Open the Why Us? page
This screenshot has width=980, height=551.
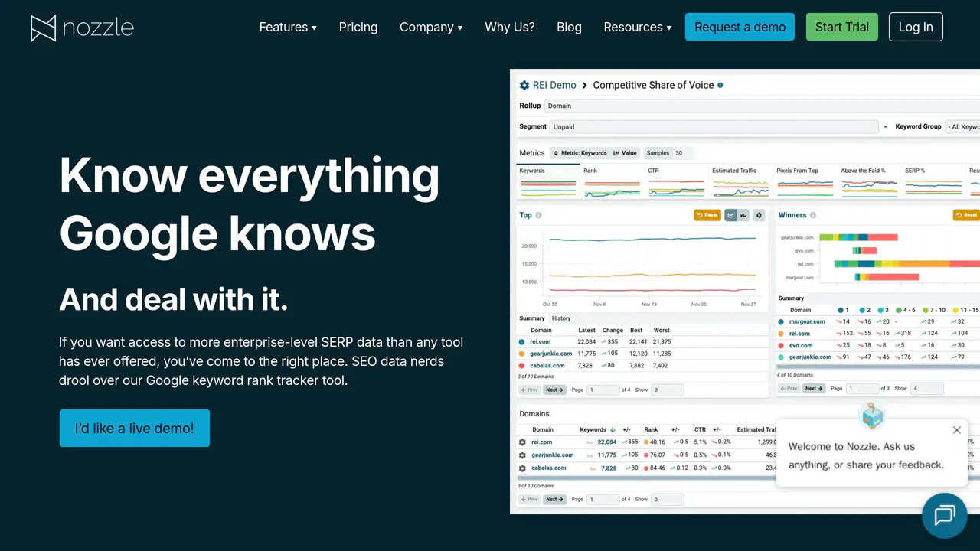point(510,27)
